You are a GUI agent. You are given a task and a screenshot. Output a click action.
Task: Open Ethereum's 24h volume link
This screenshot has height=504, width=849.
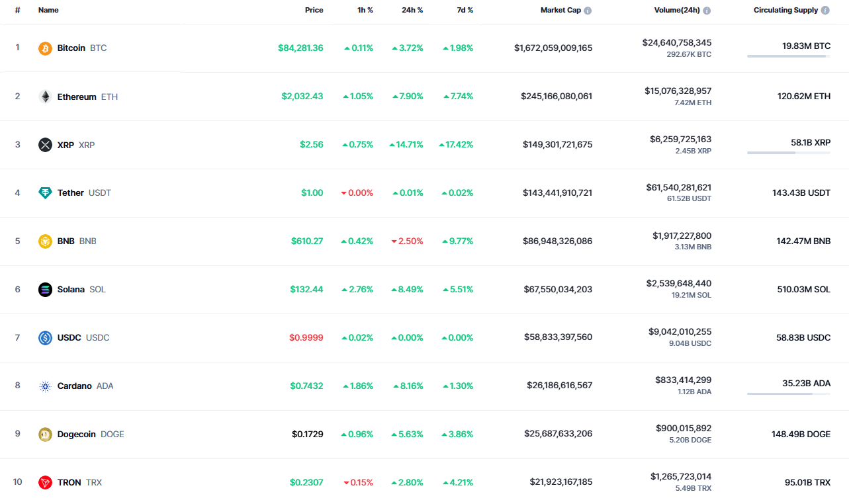pyautogui.click(x=678, y=91)
